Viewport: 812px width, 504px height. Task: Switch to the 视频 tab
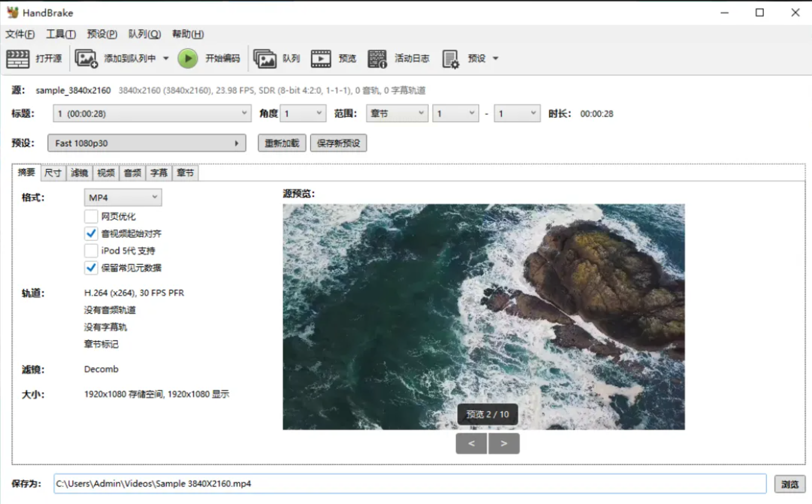106,173
